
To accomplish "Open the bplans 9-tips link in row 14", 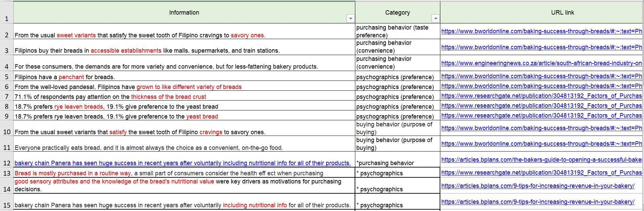I will coord(538,186).
